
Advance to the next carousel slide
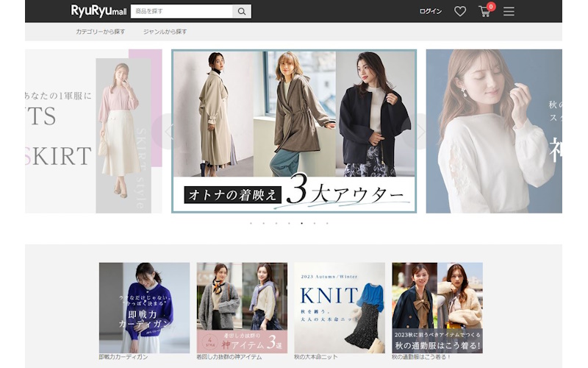[x=420, y=132]
